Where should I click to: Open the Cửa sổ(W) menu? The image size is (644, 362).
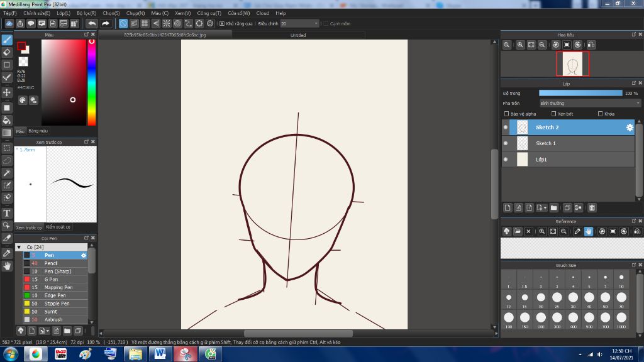(x=238, y=13)
